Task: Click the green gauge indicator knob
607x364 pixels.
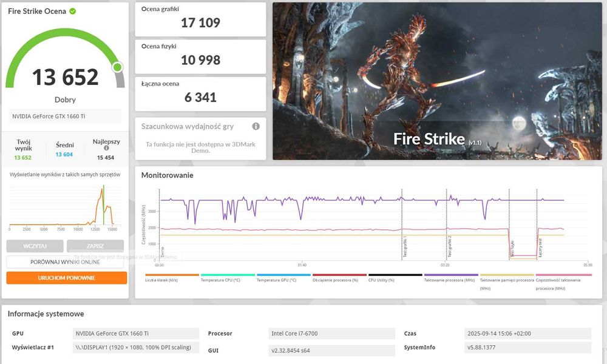Action: [x=117, y=67]
